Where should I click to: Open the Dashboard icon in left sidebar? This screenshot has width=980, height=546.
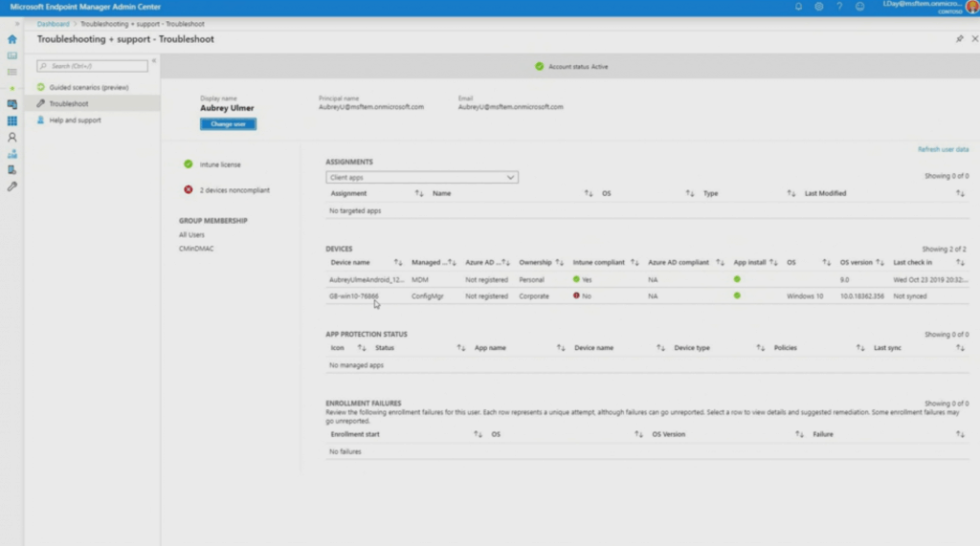[x=11, y=55]
